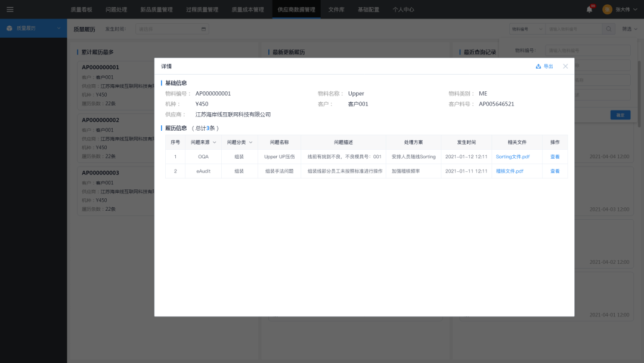Open 基础配置 tab
644x363 pixels.
[369, 10]
